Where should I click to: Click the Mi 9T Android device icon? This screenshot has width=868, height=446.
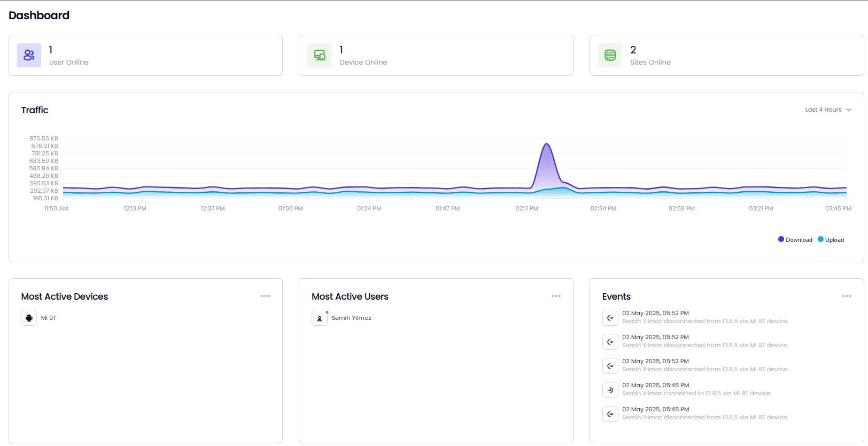coord(29,318)
